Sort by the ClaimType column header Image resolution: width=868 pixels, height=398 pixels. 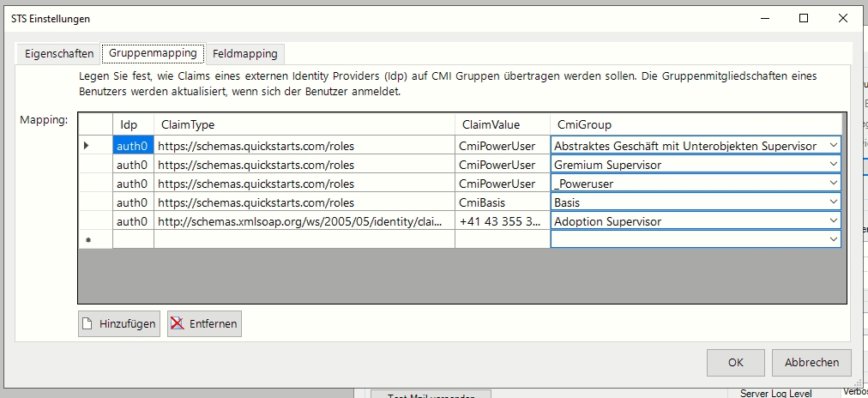tap(304, 124)
